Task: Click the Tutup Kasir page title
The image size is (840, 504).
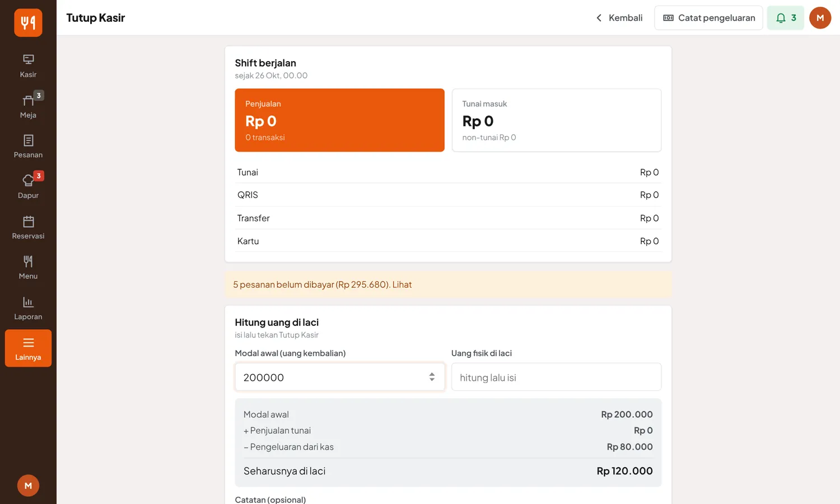Action: click(x=96, y=18)
